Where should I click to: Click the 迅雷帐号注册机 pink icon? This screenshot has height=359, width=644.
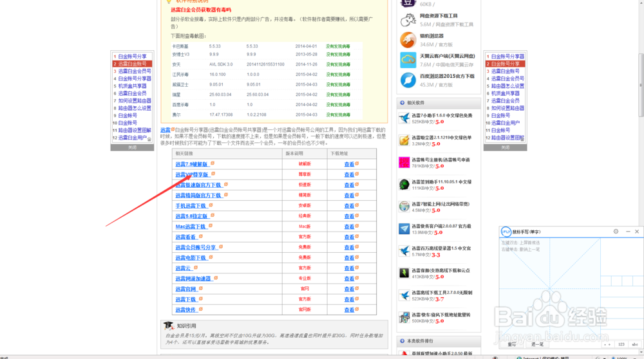[404, 163]
